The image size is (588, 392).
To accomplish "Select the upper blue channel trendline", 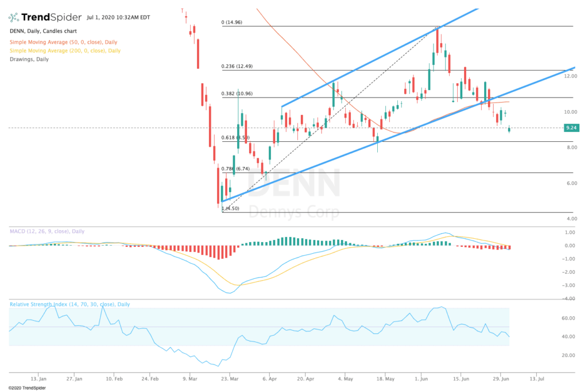I will click(380, 58).
